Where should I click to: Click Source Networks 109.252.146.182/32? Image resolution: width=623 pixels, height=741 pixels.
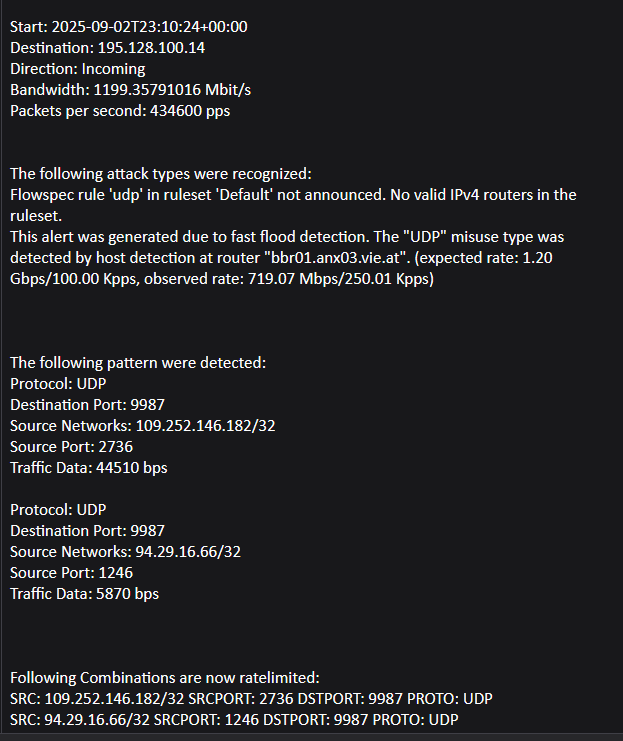point(142,426)
